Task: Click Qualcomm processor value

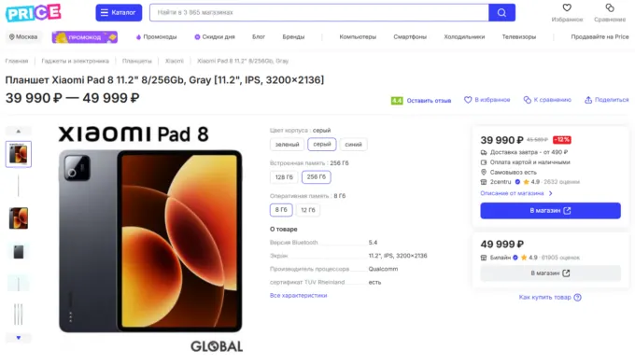Action: [x=383, y=269]
